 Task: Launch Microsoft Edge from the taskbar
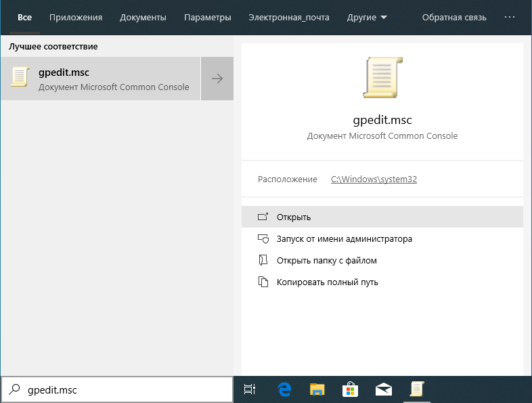click(x=284, y=389)
